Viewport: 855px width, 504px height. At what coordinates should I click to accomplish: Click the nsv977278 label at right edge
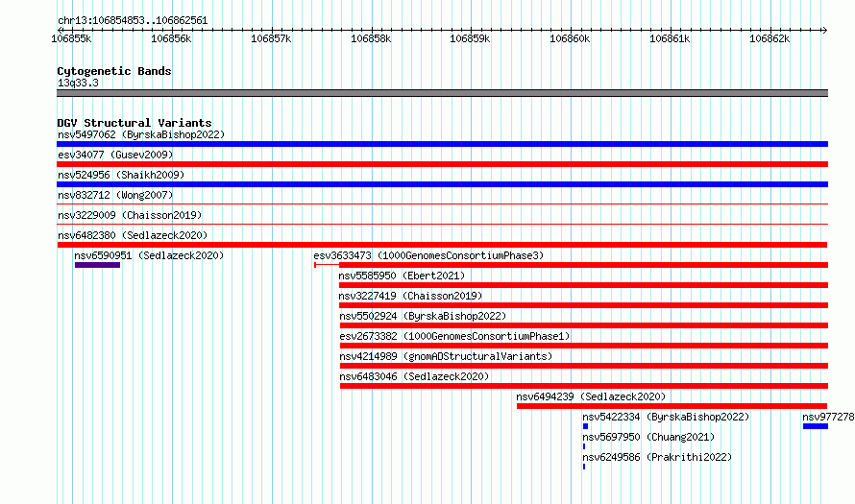[828, 417]
